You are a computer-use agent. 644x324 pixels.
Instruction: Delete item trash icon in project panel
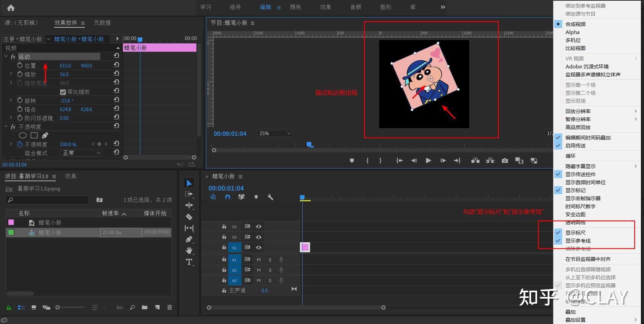click(x=169, y=307)
